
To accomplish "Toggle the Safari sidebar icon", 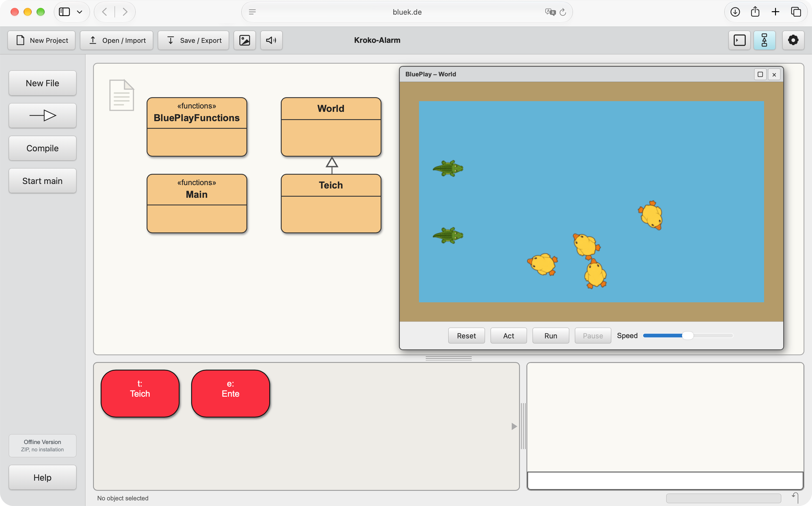I will click(64, 12).
